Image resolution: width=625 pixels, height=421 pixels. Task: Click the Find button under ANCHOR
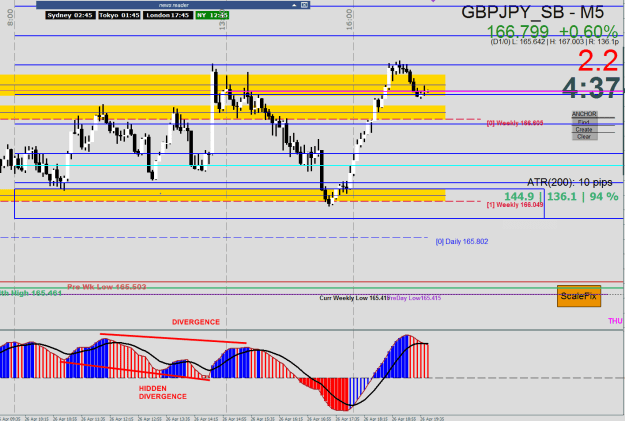click(584, 122)
